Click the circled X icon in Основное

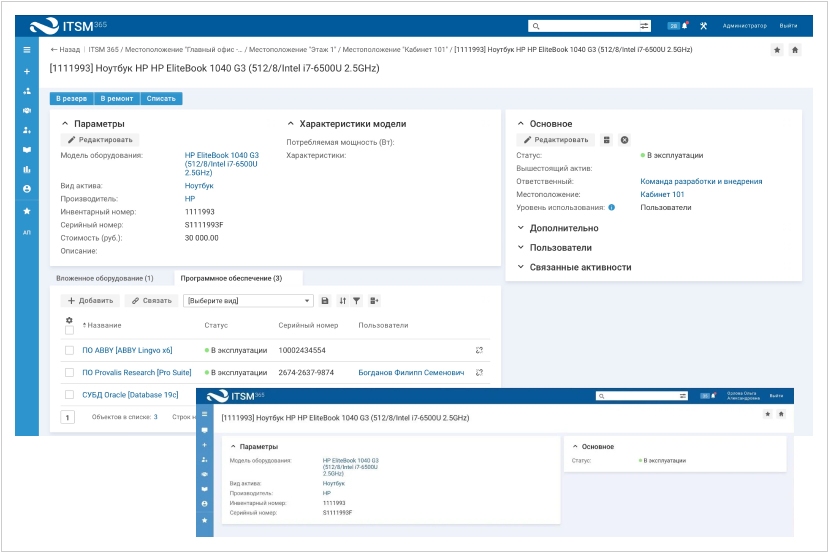coord(625,140)
